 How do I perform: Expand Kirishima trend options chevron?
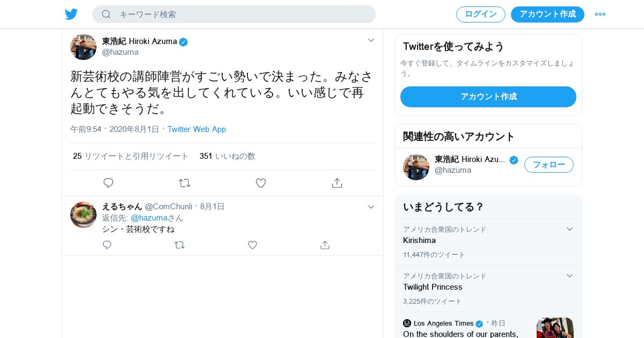coord(569,229)
